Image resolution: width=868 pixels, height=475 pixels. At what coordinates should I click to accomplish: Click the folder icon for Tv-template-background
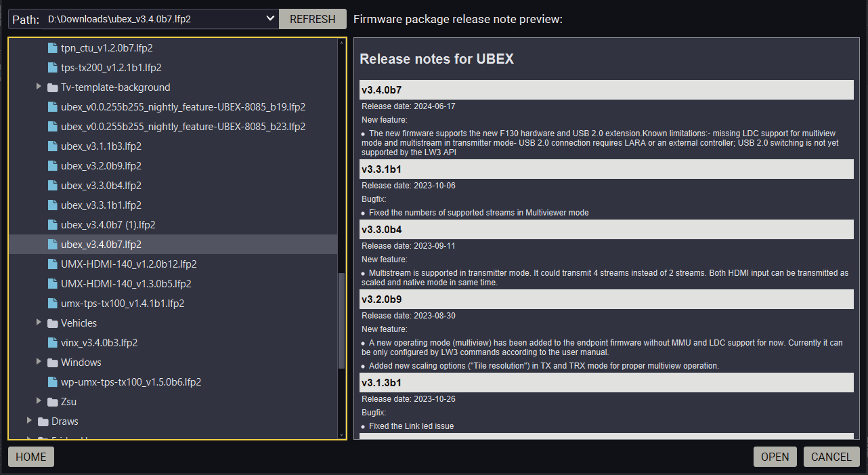tap(53, 87)
